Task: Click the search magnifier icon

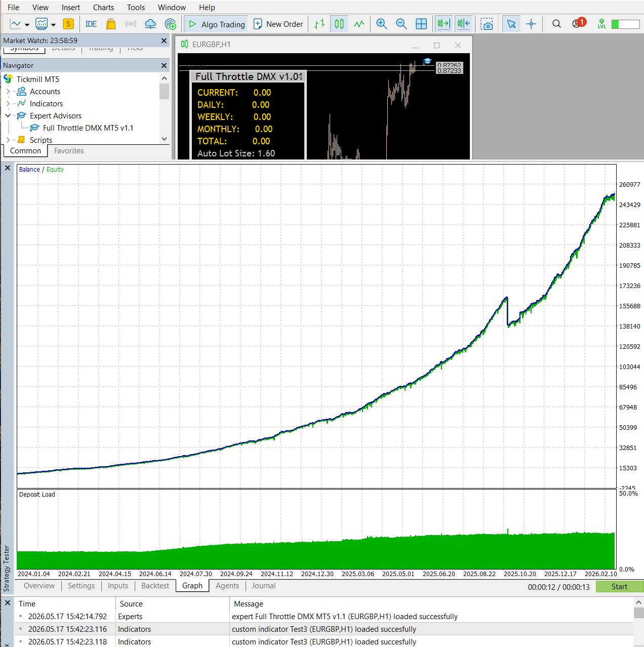Action: [x=556, y=24]
